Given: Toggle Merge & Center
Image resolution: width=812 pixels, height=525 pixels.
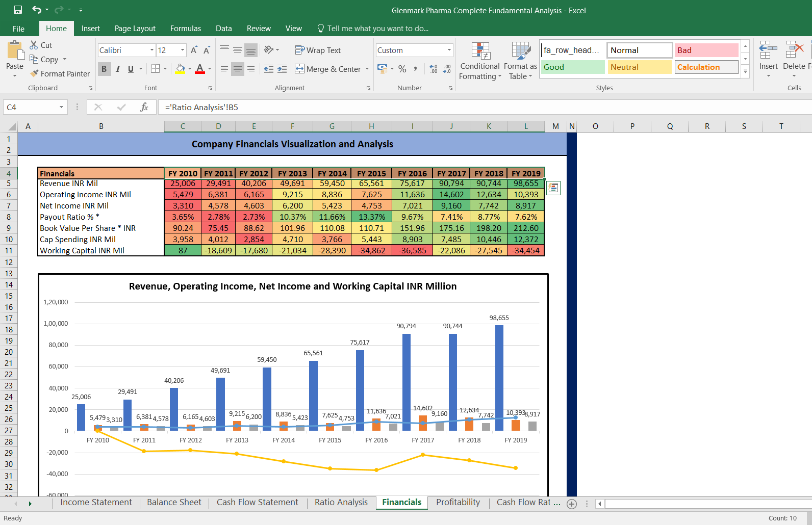Looking at the screenshot, I should tap(328, 69).
